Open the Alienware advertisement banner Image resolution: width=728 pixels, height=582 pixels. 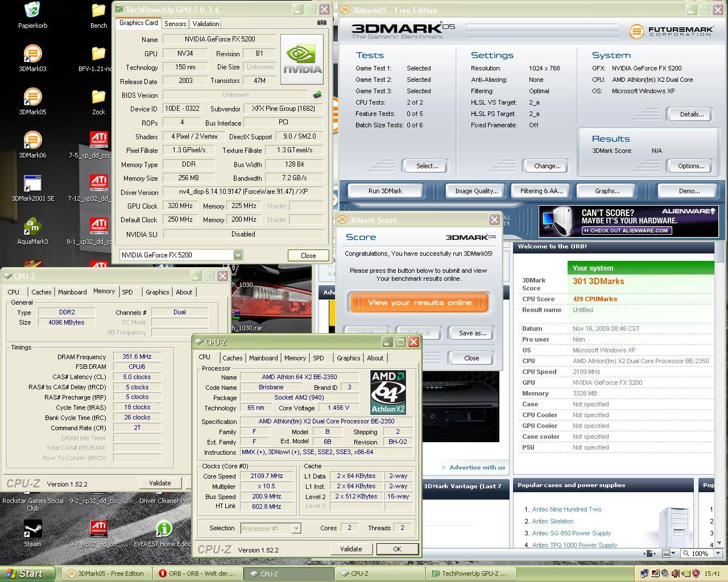pyautogui.click(x=628, y=221)
